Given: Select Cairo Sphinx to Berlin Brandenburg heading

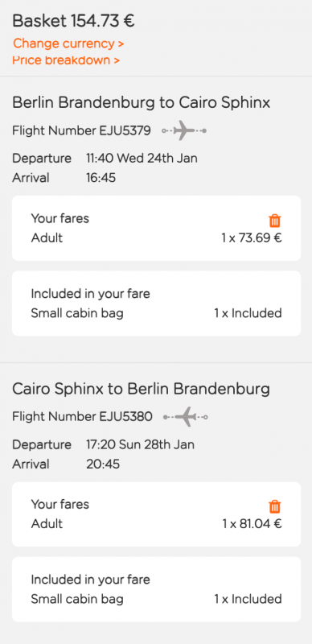Looking at the screenshot, I should pos(142,389).
